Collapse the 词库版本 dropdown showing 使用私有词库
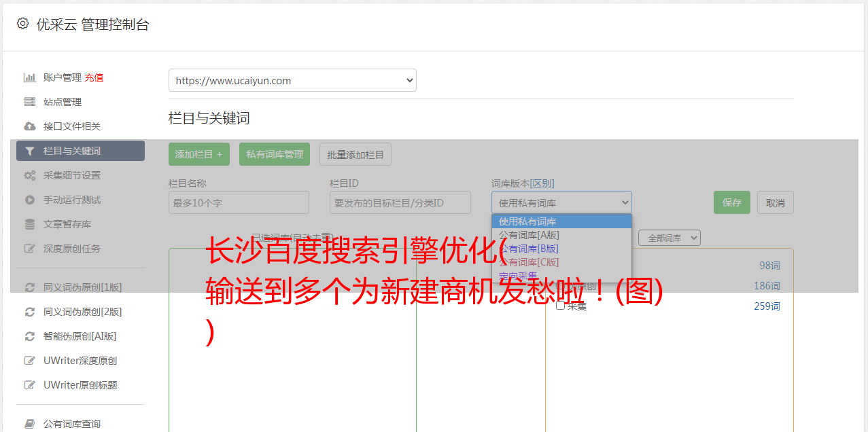Viewport: 868px width, 432px height. click(x=561, y=202)
